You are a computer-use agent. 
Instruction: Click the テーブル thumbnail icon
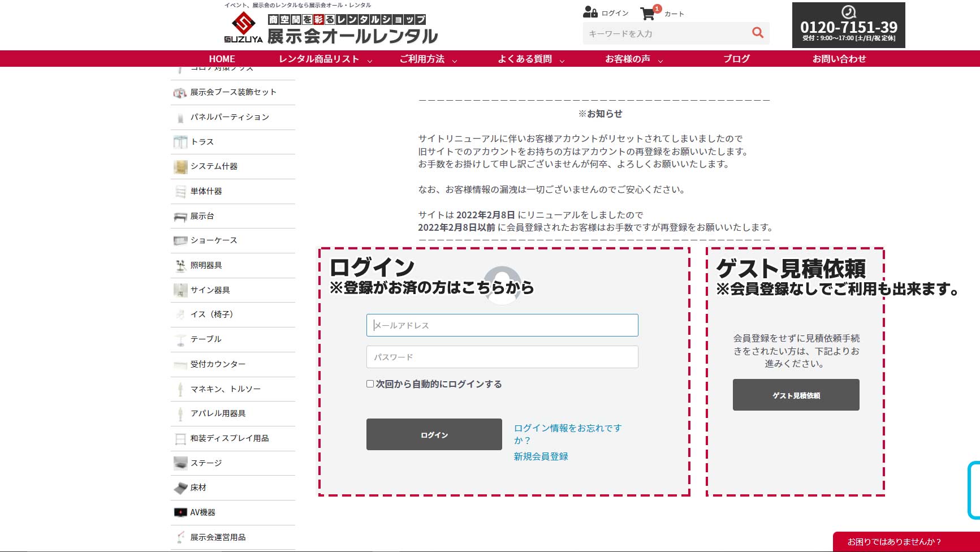tap(180, 340)
